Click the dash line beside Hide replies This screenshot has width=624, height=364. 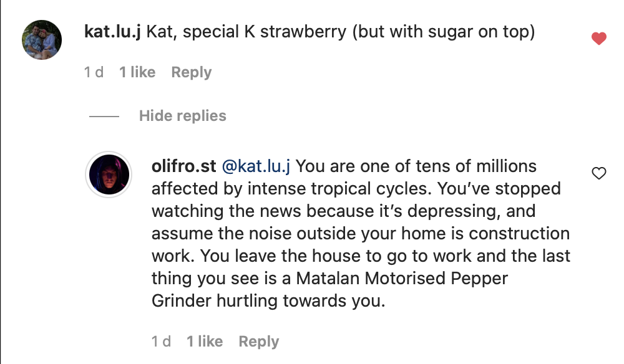[104, 117]
